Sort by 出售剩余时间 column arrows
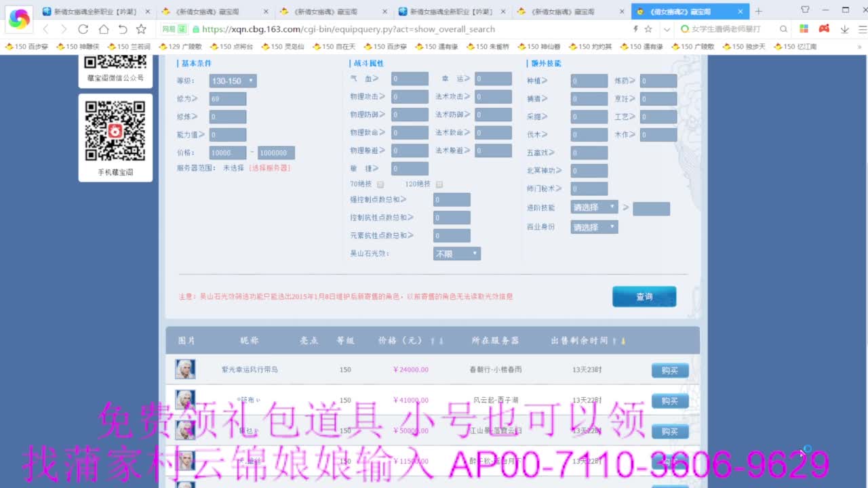Viewport: 868px width, 488px height. point(618,340)
